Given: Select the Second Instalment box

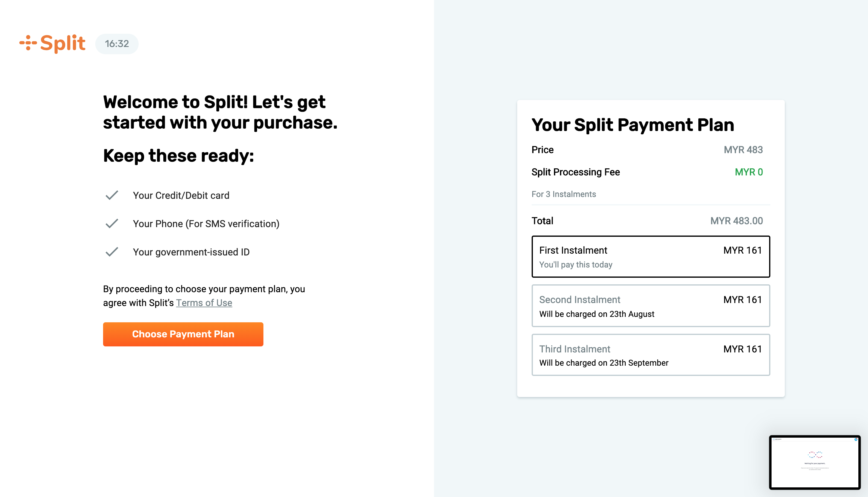Looking at the screenshot, I should tap(650, 306).
